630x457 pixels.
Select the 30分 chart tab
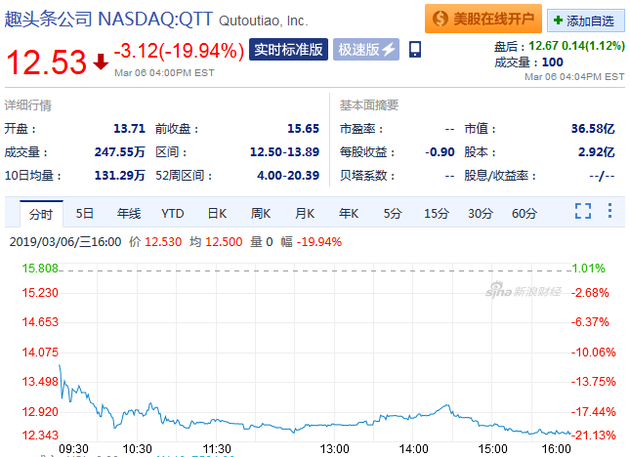pos(480,213)
